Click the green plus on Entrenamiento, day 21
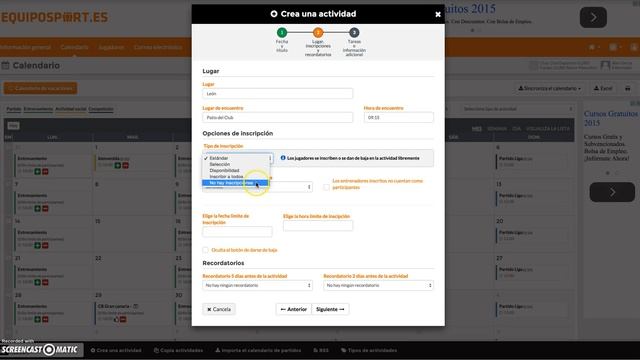The width and height of the screenshot is (640, 360). coord(38,282)
